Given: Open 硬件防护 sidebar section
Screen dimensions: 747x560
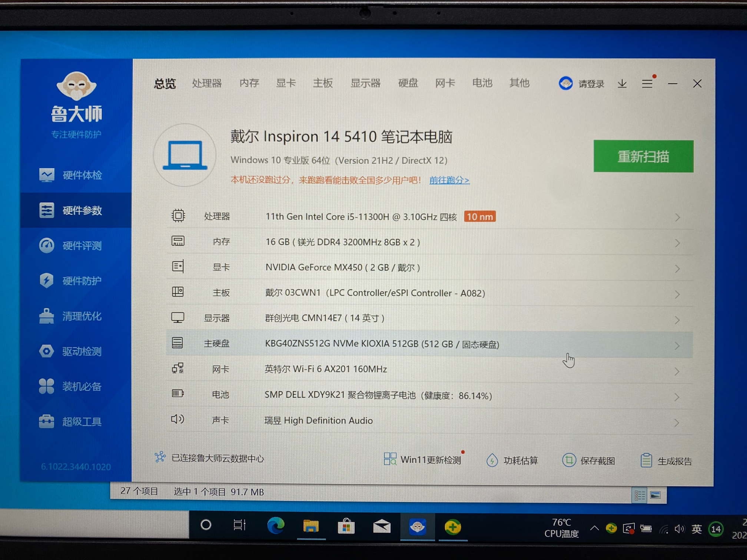Looking at the screenshot, I should (x=82, y=281).
